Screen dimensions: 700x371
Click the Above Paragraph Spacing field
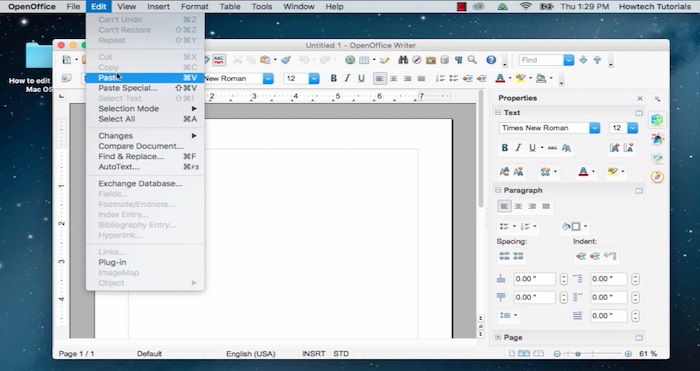(534, 279)
